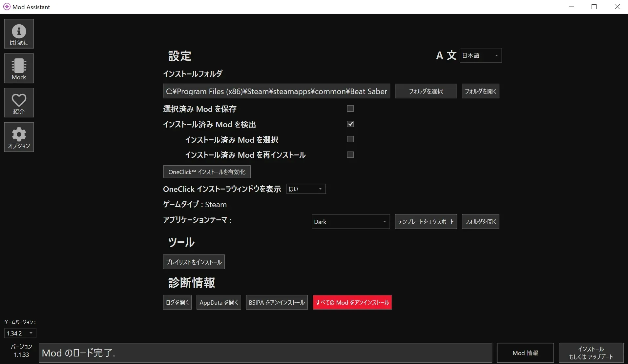Click BSIPA をアンインストール
The width and height of the screenshot is (628, 364).
[277, 302]
